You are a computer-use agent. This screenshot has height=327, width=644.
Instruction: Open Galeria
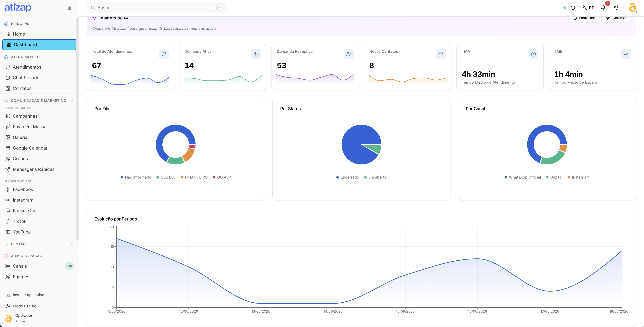tap(39, 137)
